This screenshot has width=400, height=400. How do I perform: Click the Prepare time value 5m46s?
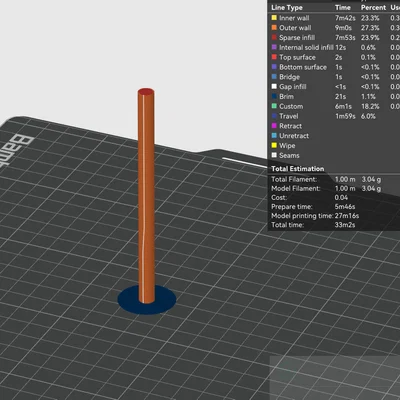(x=345, y=207)
